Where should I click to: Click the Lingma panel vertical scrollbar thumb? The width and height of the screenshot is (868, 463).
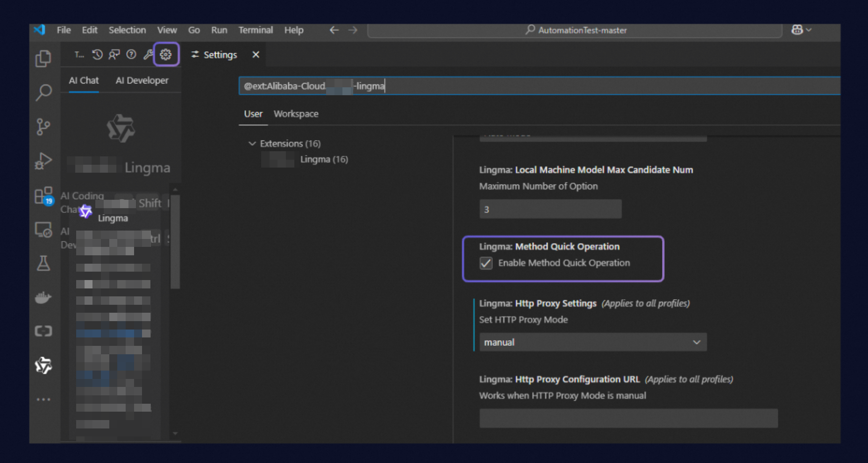tap(175, 241)
